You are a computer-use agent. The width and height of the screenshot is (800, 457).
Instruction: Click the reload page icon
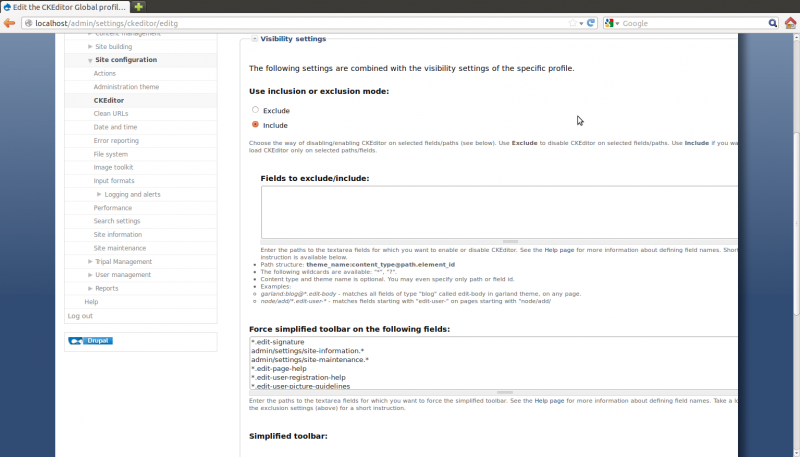[x=591, y=23]
